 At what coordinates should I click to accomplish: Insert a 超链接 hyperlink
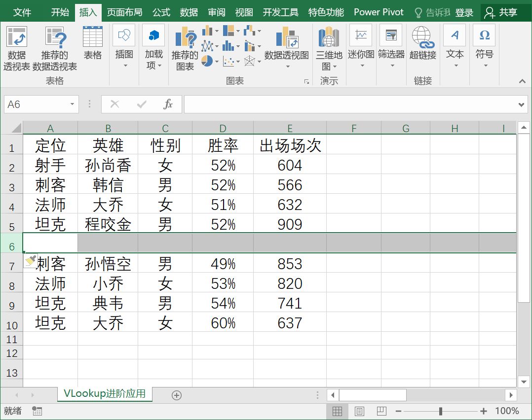(x=423, y=43)
